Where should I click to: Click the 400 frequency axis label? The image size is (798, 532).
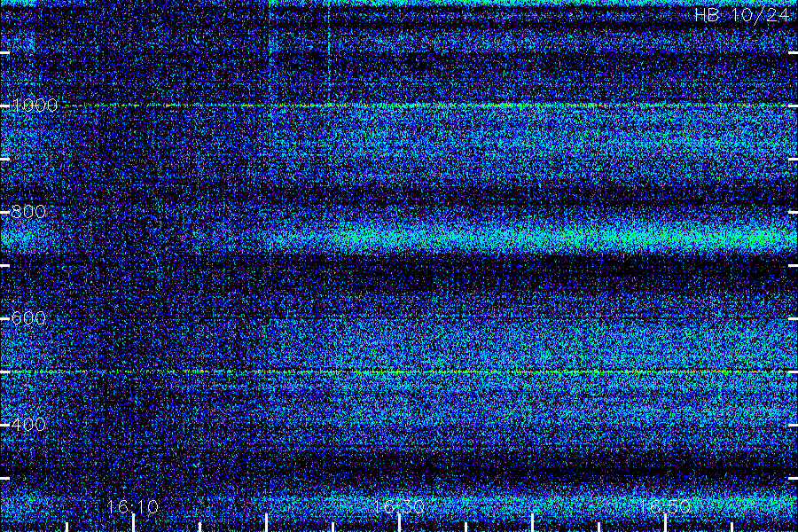[x=28, y=424]
